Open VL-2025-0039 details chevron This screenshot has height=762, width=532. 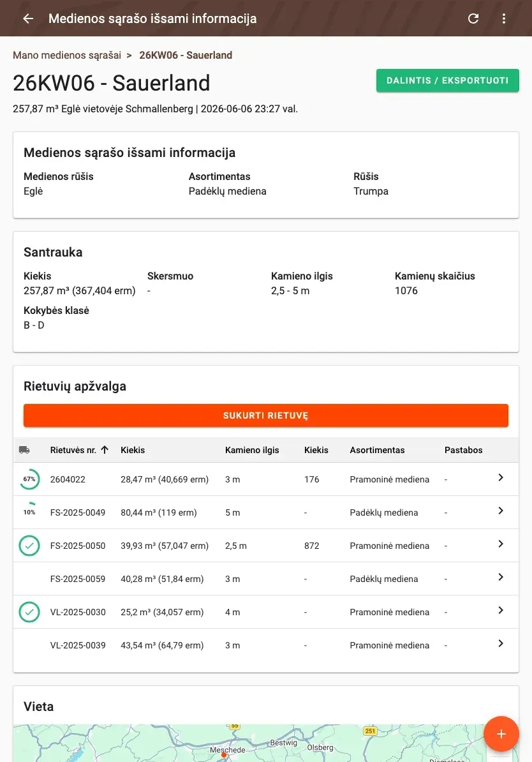[x=500, y=644]
